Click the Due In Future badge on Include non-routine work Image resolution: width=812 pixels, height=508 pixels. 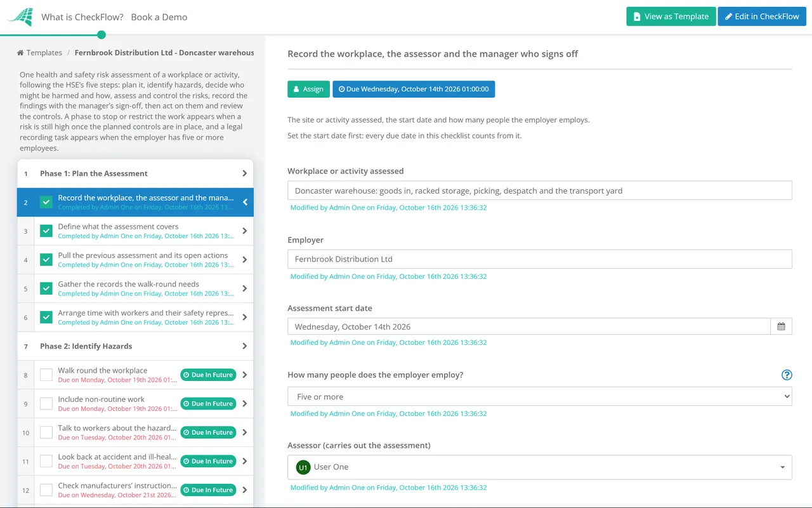(x=208, y=403)
